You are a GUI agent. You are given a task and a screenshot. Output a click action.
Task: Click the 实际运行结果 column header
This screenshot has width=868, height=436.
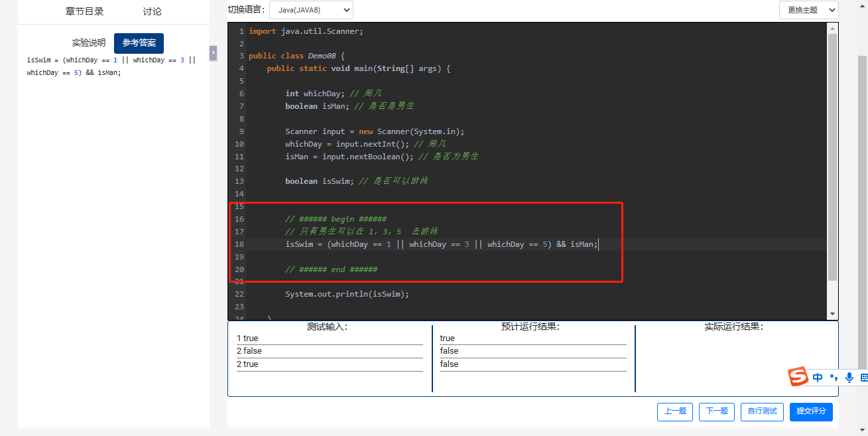point(733,327)
